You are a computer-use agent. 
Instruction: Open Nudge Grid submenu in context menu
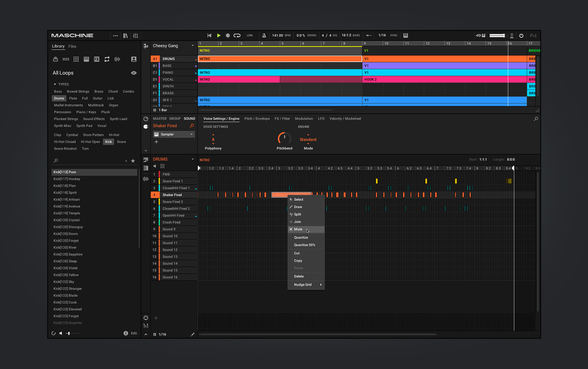click(x=306, y=285)
